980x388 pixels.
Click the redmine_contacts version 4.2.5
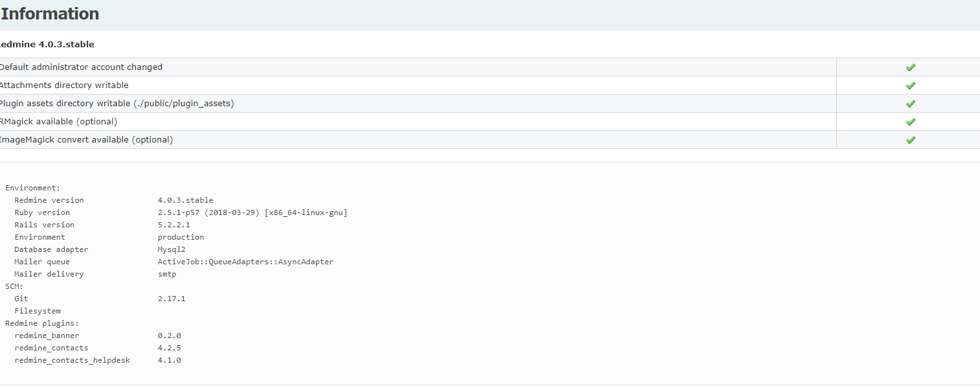[169, 348]
